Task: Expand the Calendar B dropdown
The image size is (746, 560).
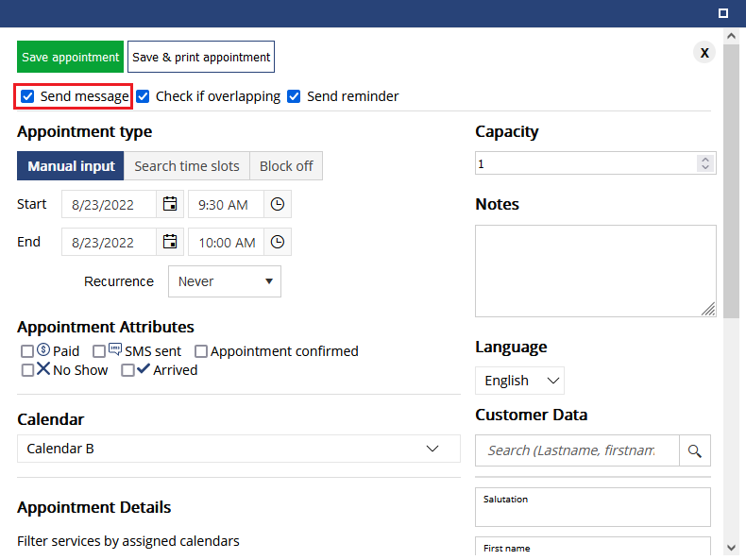Action: (x=239, y=449)
